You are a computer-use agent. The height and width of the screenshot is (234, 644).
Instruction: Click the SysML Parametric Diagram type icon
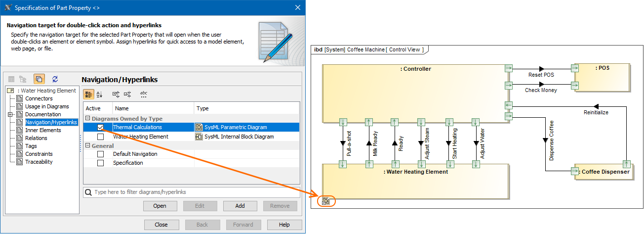point(199,127)
